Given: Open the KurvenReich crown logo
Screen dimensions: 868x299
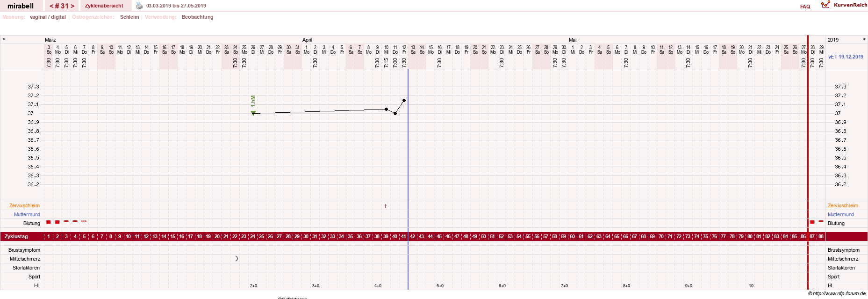Looking at the screenshot, I should tap(825, 5).
